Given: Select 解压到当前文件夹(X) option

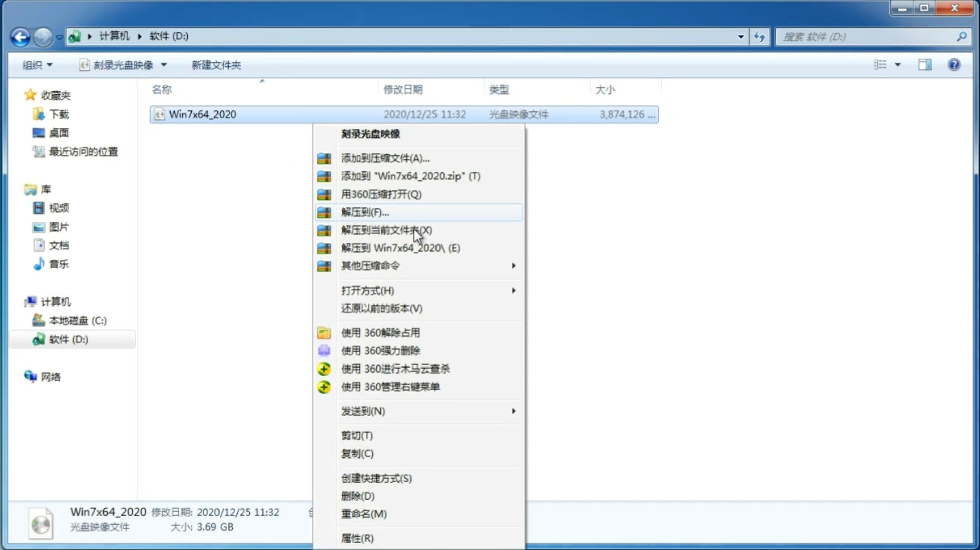Looking at the screenshot, I should click(387, 230).
